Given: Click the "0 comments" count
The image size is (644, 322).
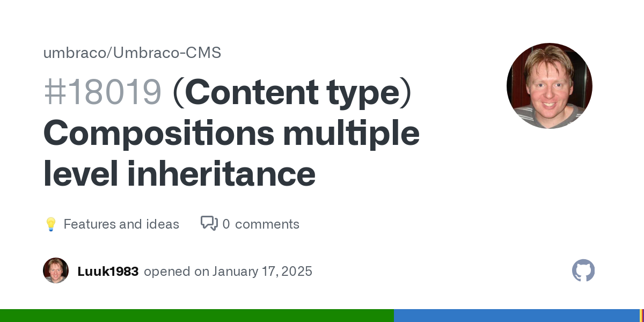Looking at the screenshot, I should [x=261, y=224].
